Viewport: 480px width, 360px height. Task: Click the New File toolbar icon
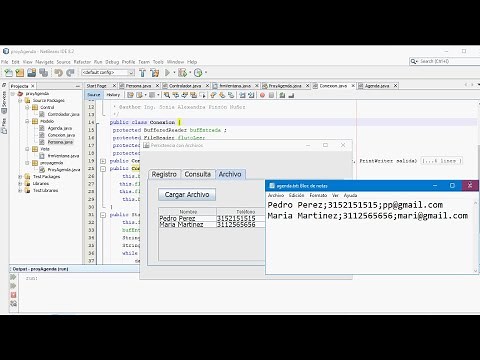click(8, 72)
